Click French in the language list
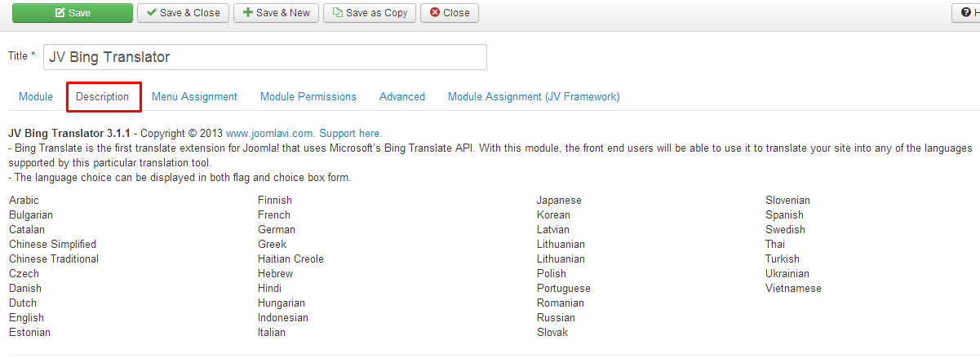Viewport: 980px width, 358px height. coord(274,214)
